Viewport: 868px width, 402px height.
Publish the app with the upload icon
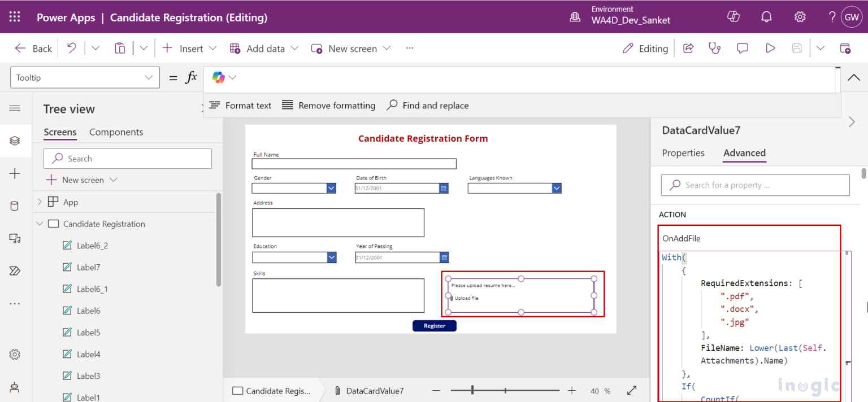point(846,48)
